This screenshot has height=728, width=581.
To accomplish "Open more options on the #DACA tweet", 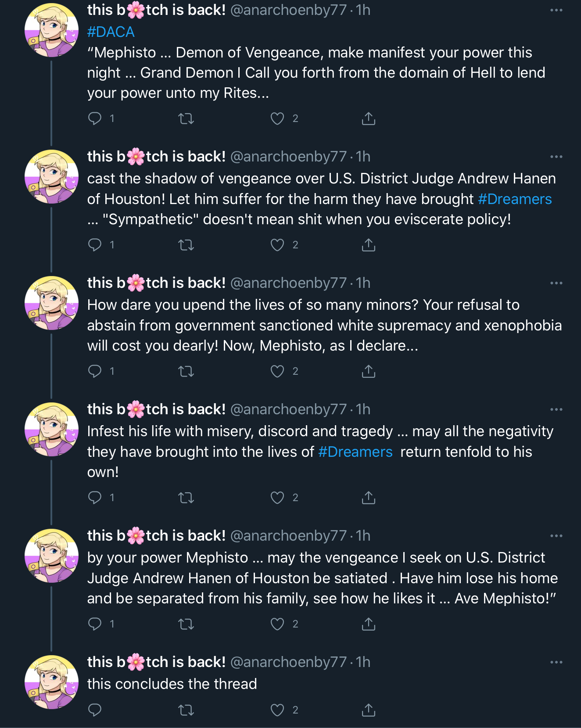I will pos(556,10).
